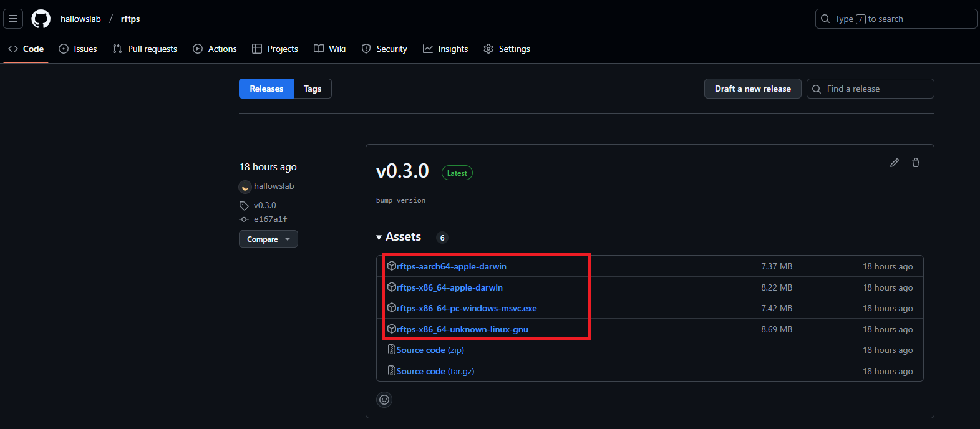Switch to the Tags tab
Viewport: 980px width, 429px height.
[x=312, y=89]
